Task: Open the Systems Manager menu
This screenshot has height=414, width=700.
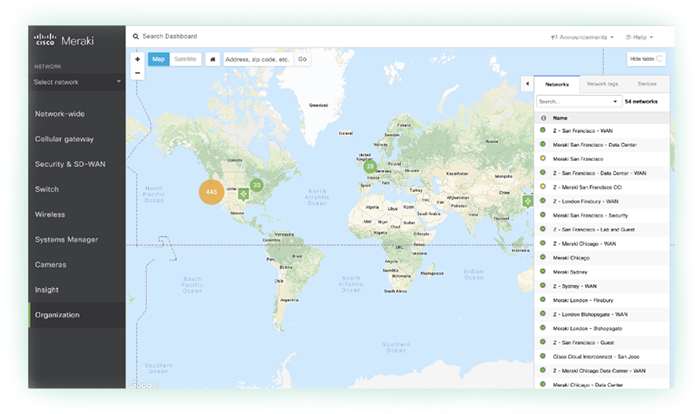Action: [x=67, y=239]
